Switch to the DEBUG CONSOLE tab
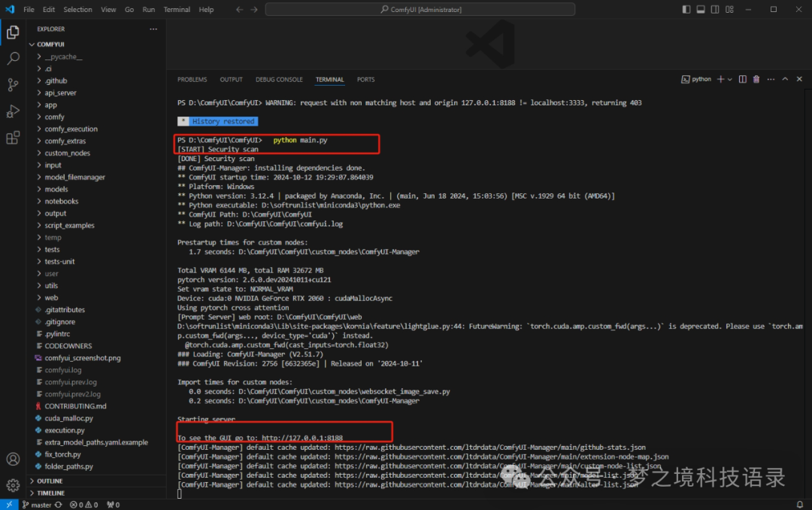This screenshot has height=510, width=812. coord(279,79)
